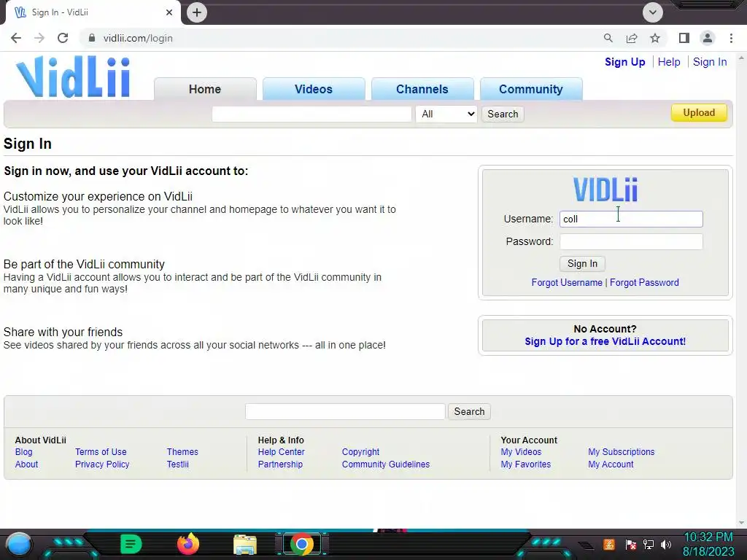747x560 pixels.
Task: Click the Sign Up link in header
Action: click(624, 62)
